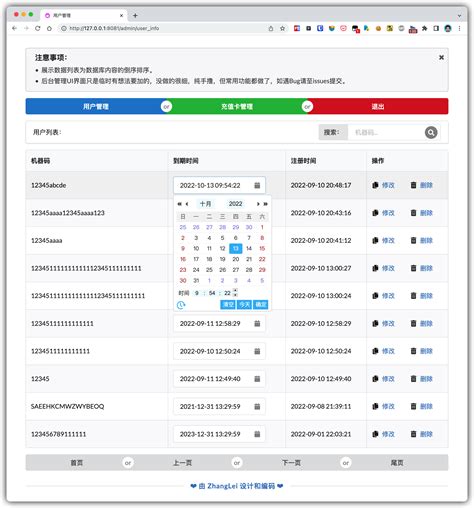The width and height of the screenshot is (474, 508).
Task: Click the ZhangLei footer credit link
Action: [x=237, y=486]
